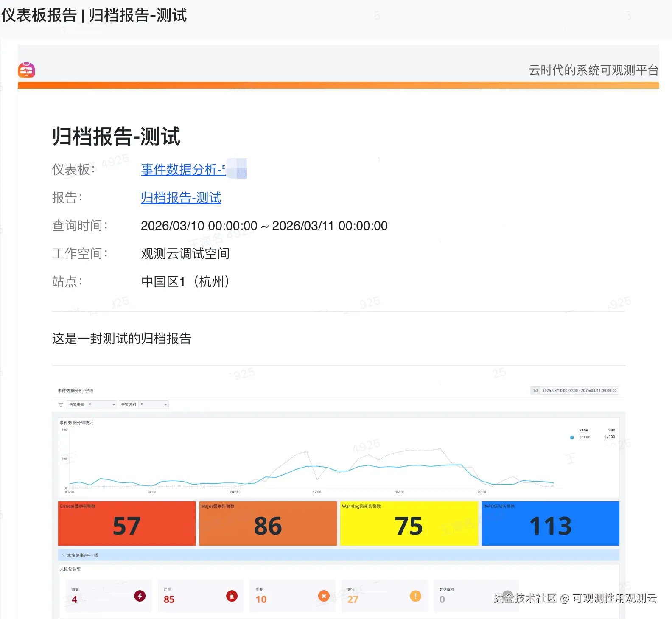The height and width of the screenshot is (619, 672).
Task: Open the 事件数据分析 dashboard link
Action: 183,170
